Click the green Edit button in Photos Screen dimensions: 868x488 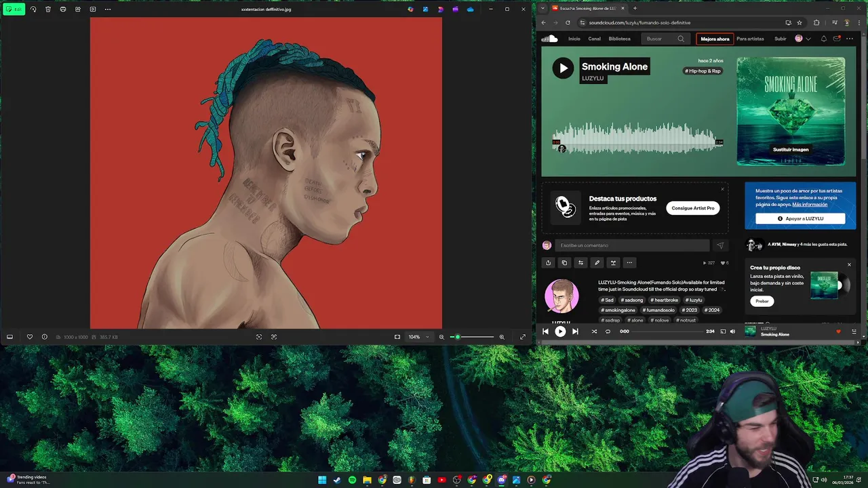[14, 9]
